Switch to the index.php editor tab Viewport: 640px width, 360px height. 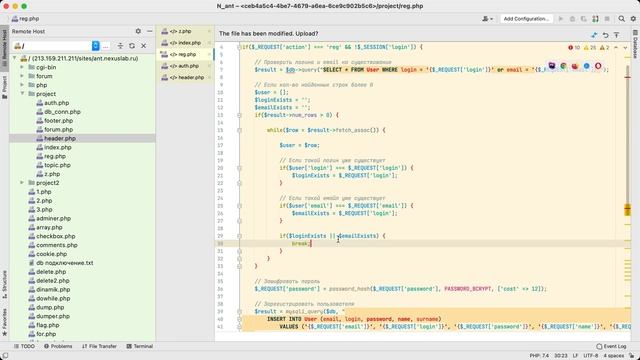pos(185,42)
